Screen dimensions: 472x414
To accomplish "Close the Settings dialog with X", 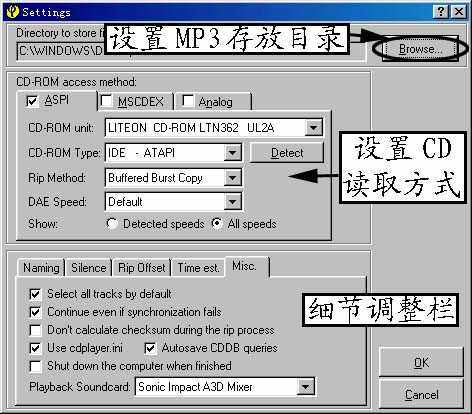I will pyautogui.click(x=459, y=12).
